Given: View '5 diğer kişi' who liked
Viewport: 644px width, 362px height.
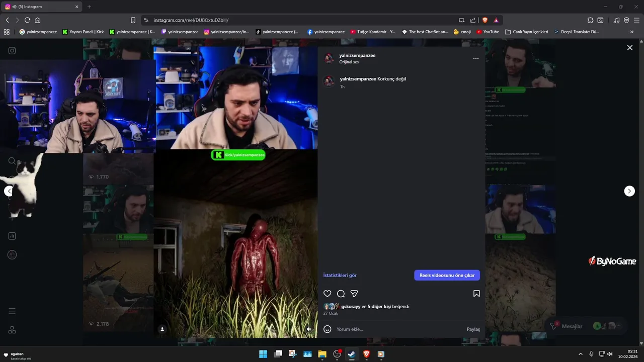Looking at the screenshot, I should (379, 306).
